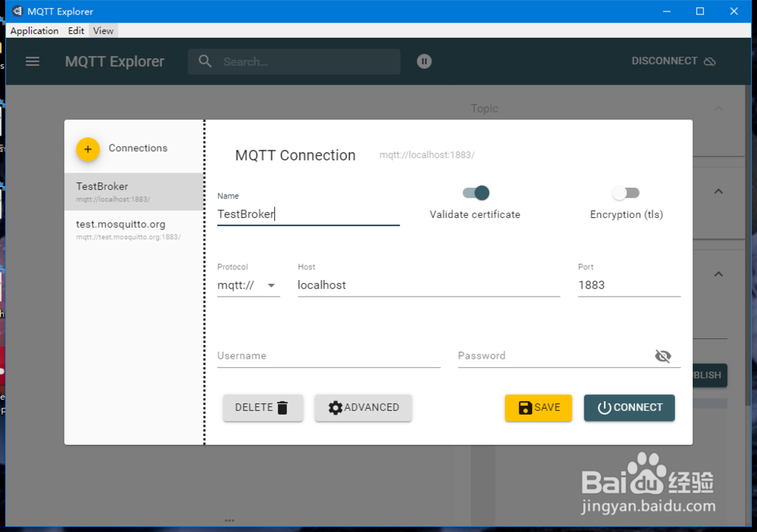Toggle the Validate certificate switch

click(475, 193)
